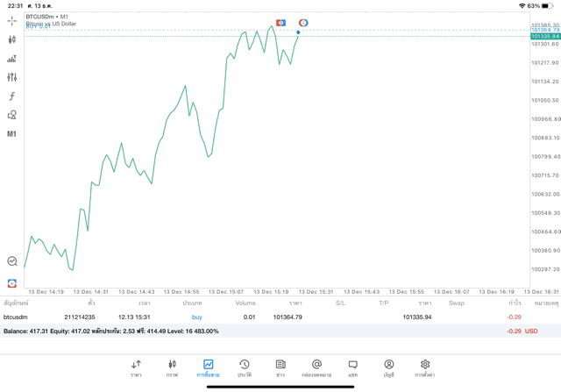Viewport: 561px width, 392px height.
Task: Tap the circular red-blue icon above chart
Action: [303, 22]
